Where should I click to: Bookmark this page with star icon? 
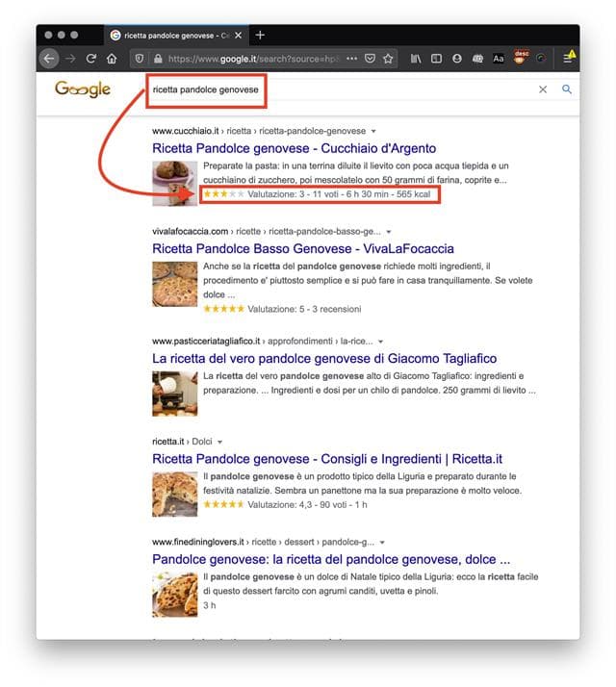[388, 59]
